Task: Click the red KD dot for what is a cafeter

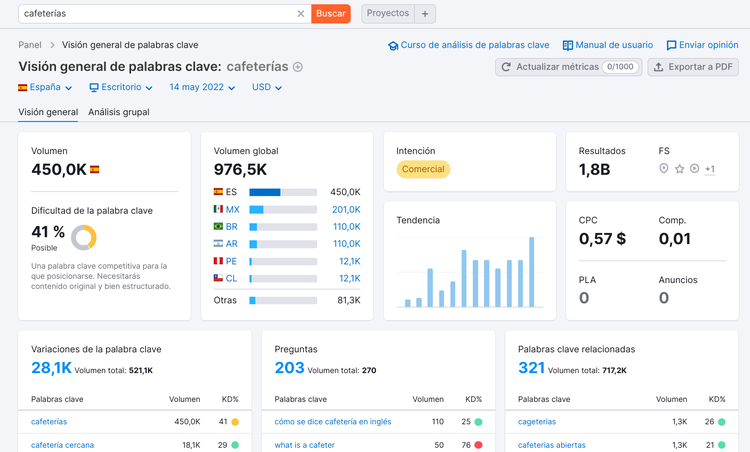Action: [478, 445]
